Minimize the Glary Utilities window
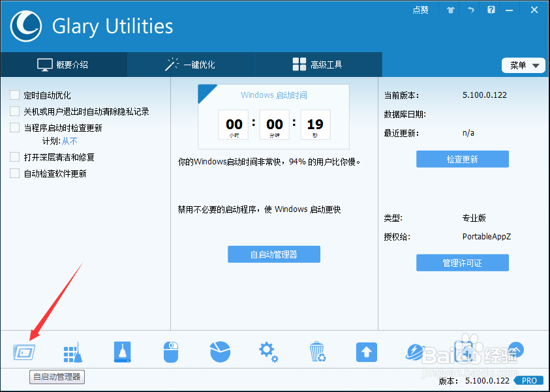 click(510, 10)
